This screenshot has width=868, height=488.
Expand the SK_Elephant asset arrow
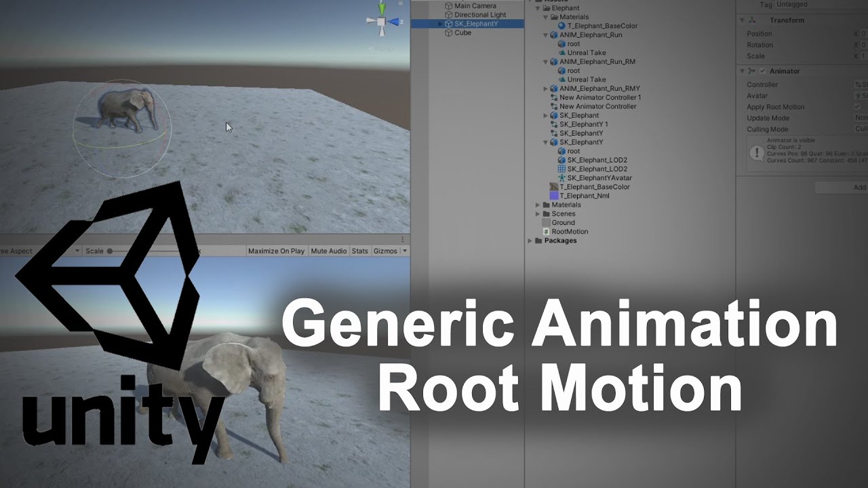coord(546,116)
